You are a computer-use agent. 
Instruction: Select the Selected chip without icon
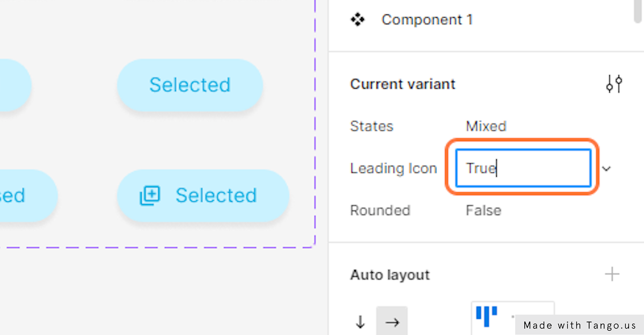click(x=190, y=85)
